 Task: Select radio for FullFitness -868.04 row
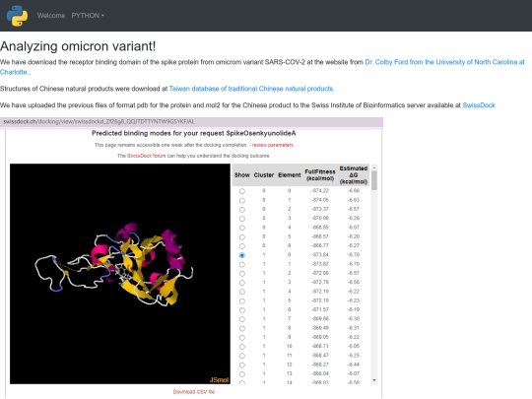242,374
